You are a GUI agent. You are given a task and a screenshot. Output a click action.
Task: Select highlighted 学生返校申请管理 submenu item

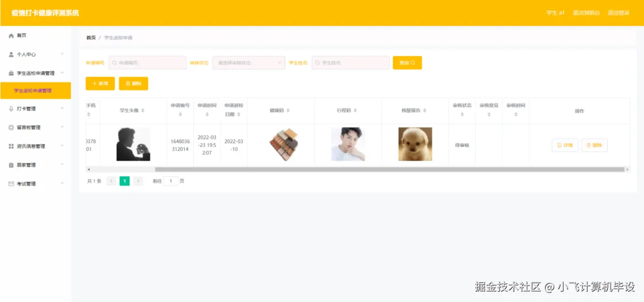point(36,90)
